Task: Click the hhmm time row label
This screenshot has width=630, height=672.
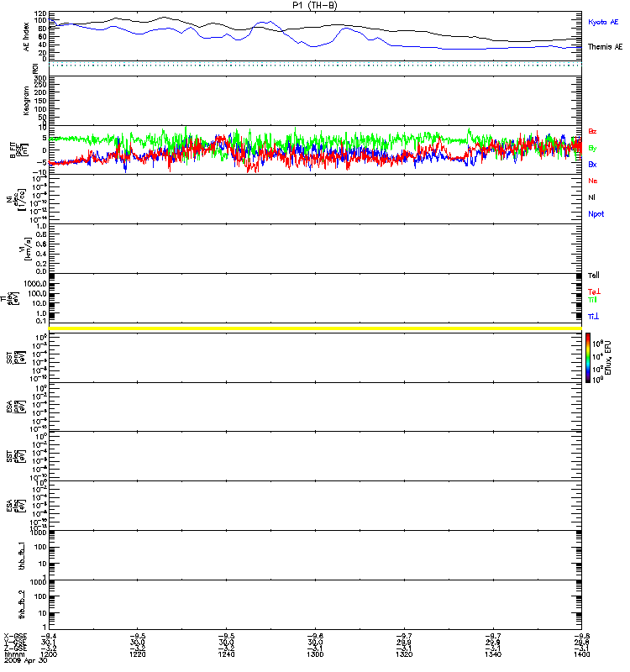Action: click(13, 654)
